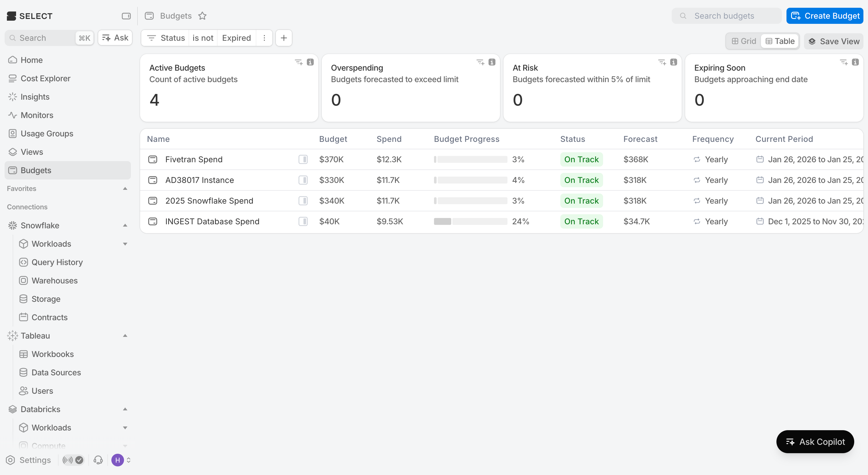
Task: Toggle the connection status indicator near Settings
Action: [73, 460]
